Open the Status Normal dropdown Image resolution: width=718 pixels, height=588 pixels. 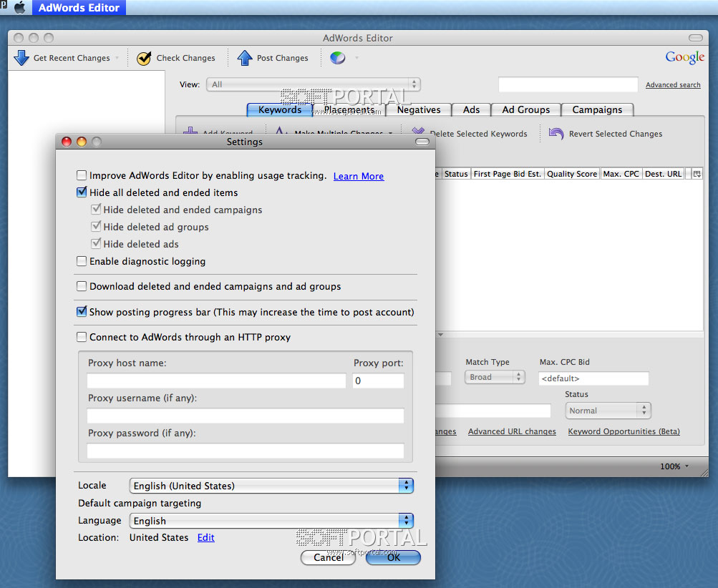coord(608,411)
